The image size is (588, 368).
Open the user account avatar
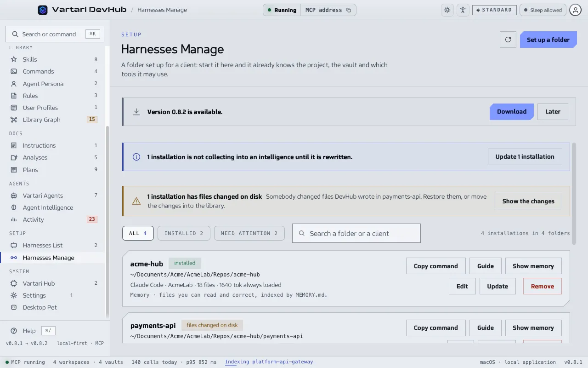click(x=575, y=10)
